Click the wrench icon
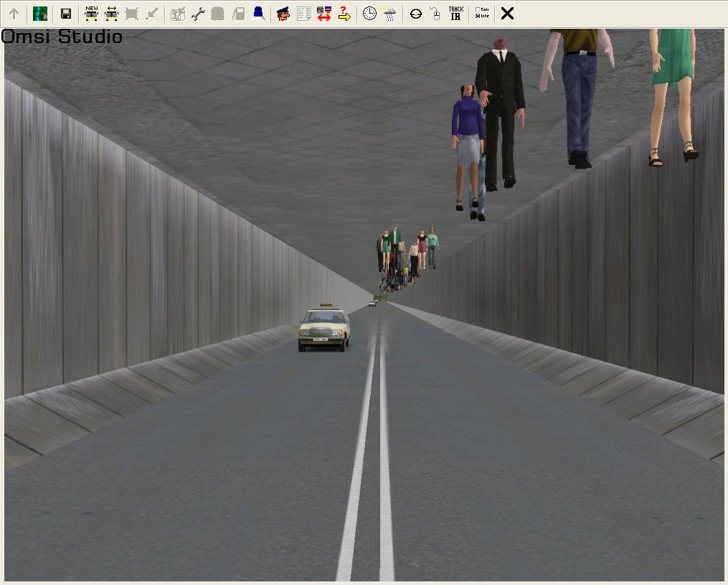 click(198, 14)
